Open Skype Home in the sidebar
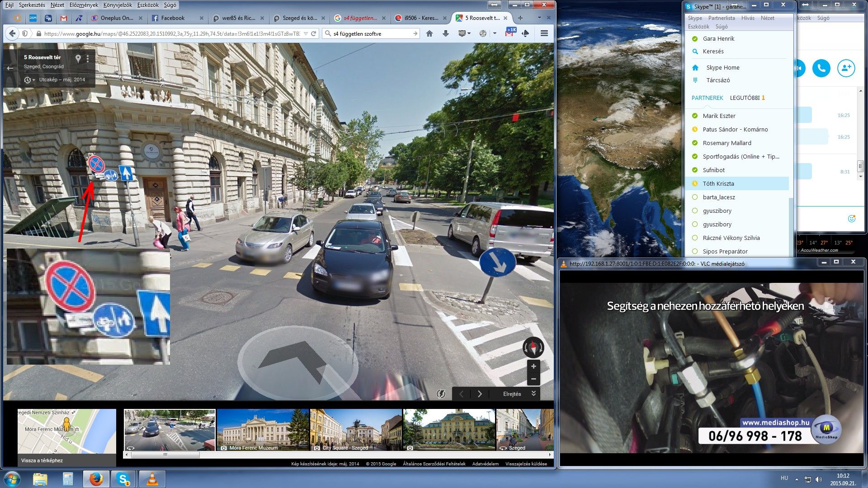 (x=722, y=67)
